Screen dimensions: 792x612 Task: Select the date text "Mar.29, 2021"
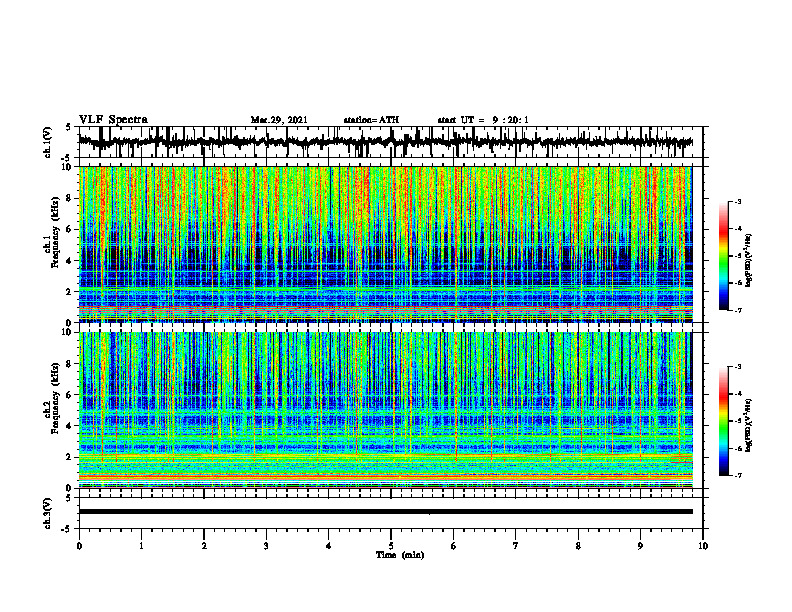coord(279,120)
